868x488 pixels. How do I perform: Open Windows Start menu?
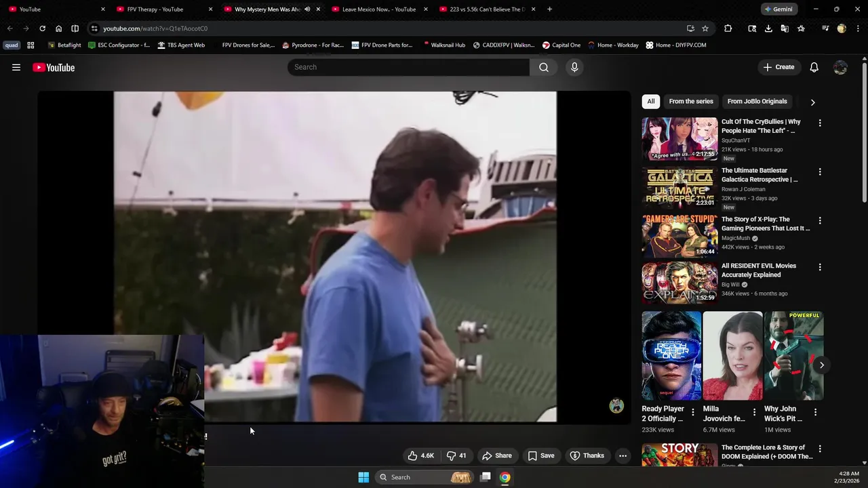tap(363, 477)
